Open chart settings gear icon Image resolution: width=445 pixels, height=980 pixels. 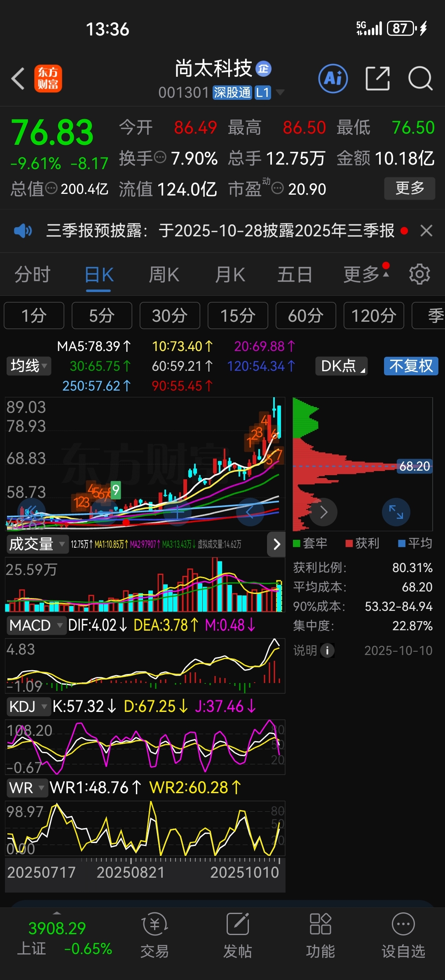click(419, 274)
